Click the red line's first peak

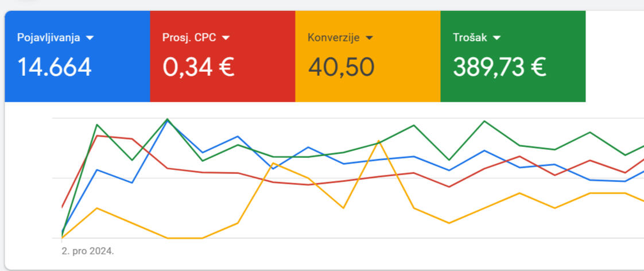[97, 135]
